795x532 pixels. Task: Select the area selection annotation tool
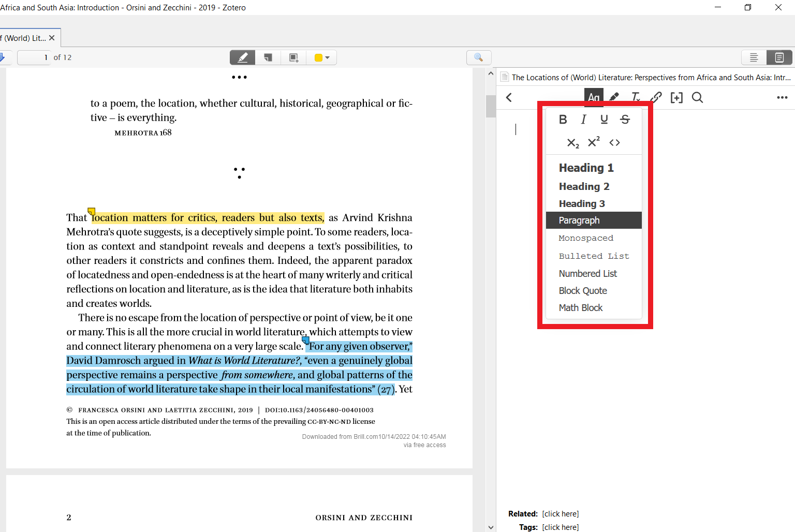[293, 57]
